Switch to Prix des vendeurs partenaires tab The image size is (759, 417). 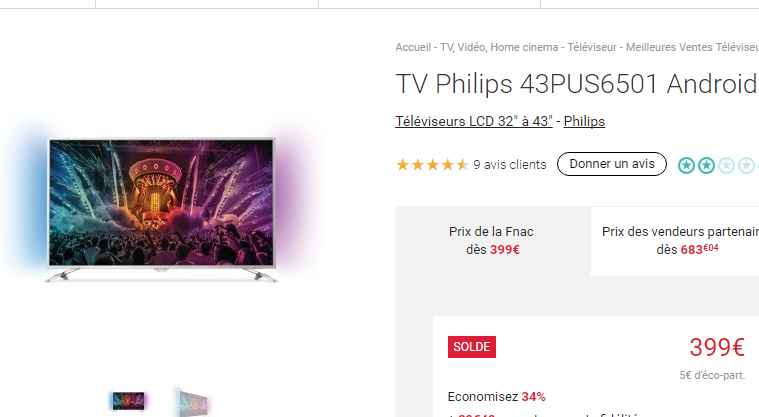pyautogui.click(x=675, y=241)
